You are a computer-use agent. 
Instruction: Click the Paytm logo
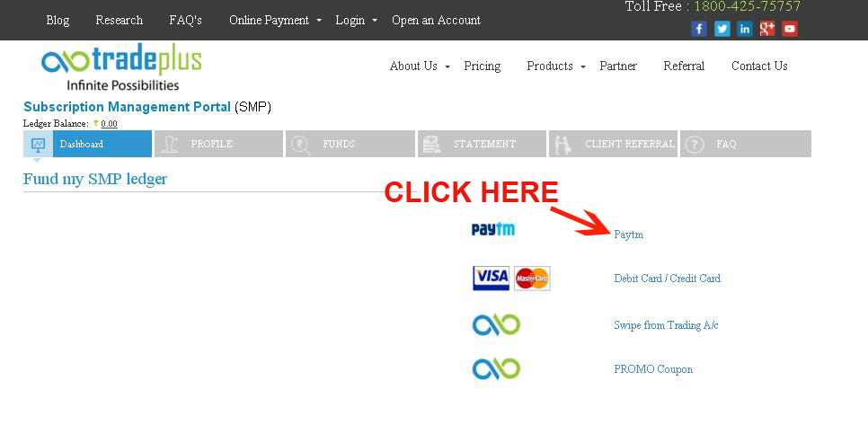(493, 229)
